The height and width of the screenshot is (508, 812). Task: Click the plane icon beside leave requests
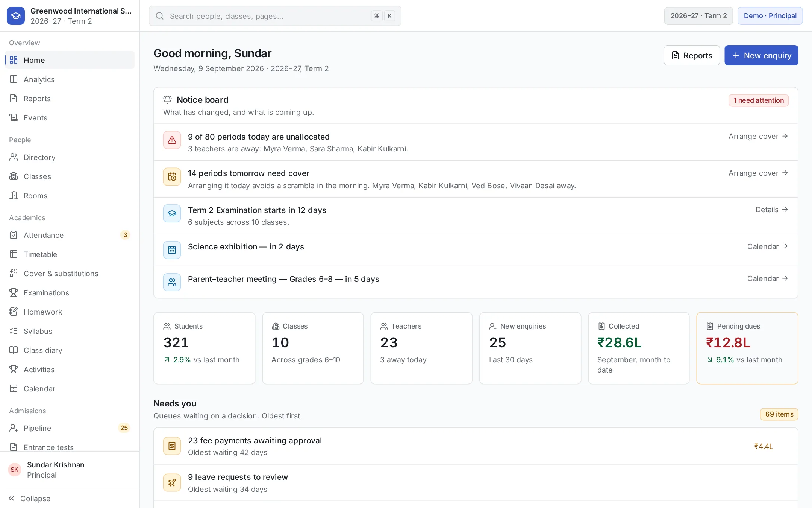click(x=172, y=482)
